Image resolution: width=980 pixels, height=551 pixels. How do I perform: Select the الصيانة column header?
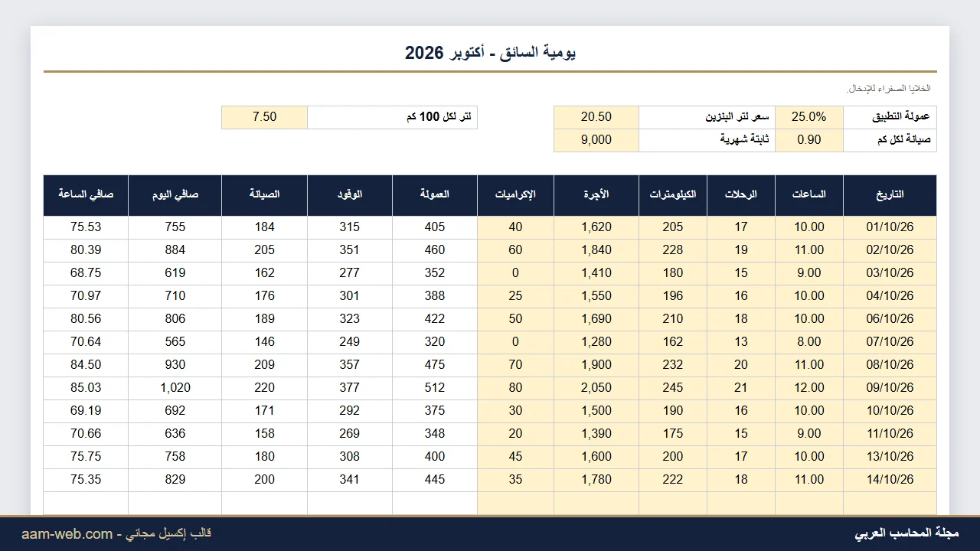point(264,195)
